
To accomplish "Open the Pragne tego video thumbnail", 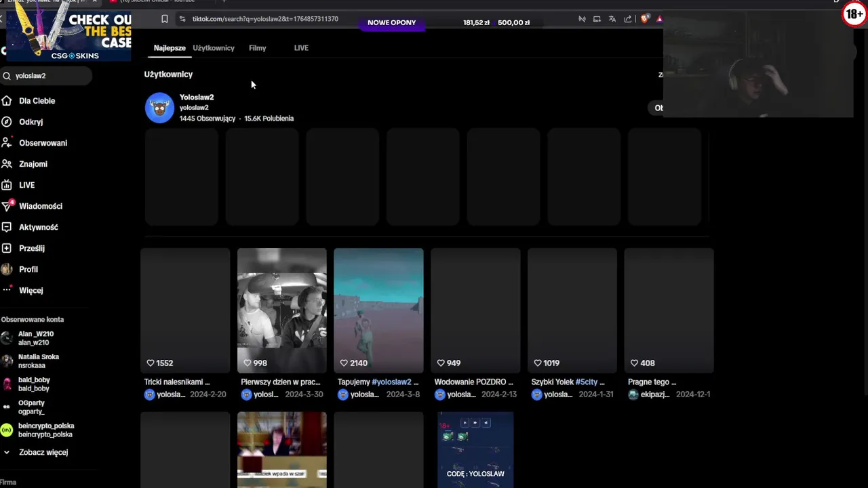I will [669, 311].
